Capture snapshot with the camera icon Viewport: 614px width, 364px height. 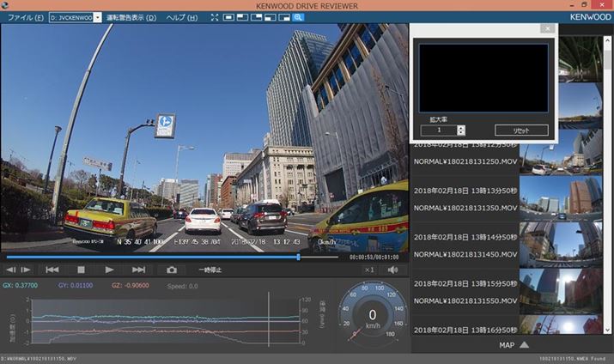(172, 270)
